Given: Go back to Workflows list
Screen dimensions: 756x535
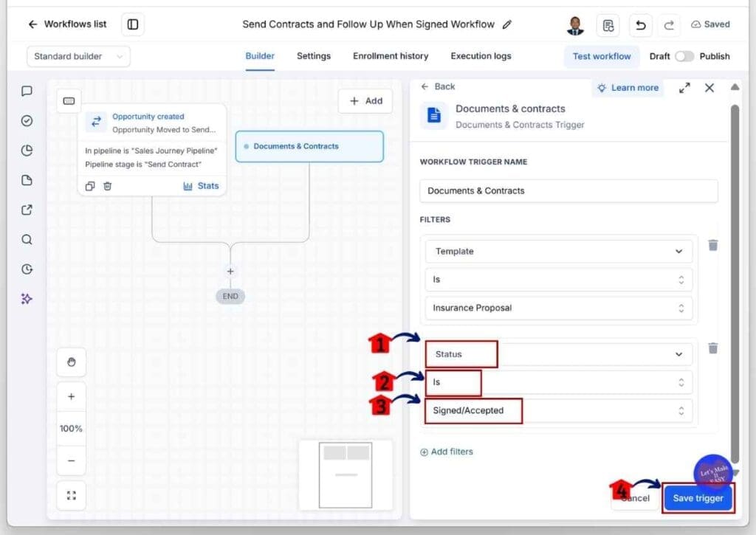Looking at the screenshot, I should pyautogui.click(x=67, y=24).
